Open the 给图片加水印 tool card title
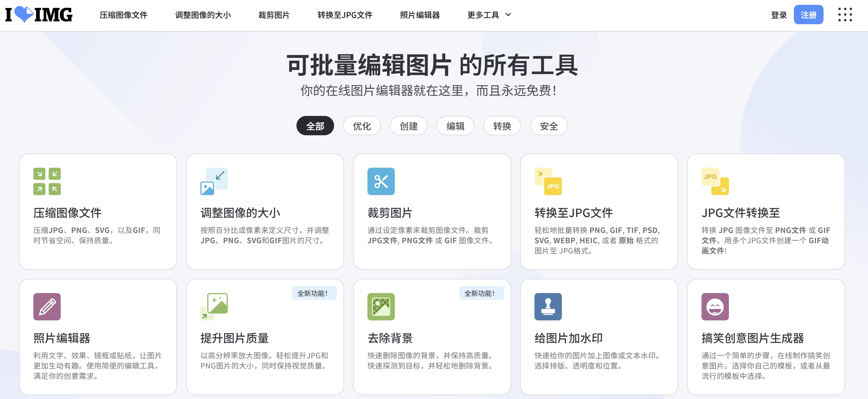This screenshot has height=399, width=868. click(x=568, y=338)
